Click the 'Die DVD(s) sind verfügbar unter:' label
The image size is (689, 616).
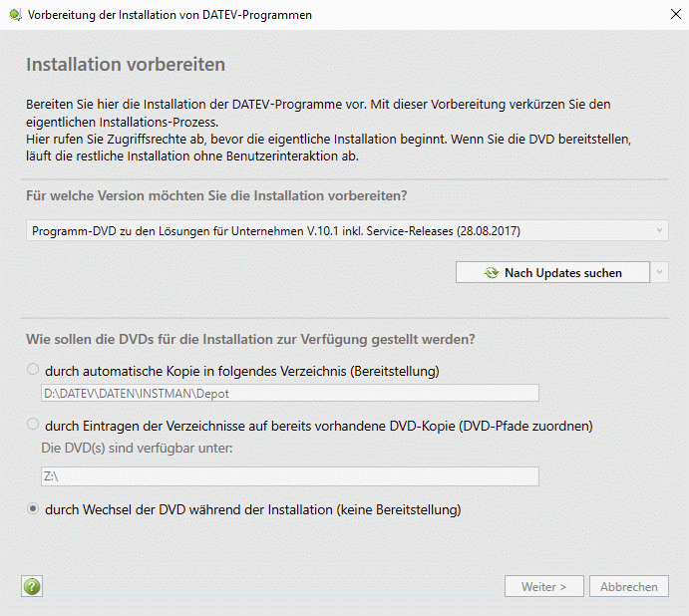pos(137,448)
